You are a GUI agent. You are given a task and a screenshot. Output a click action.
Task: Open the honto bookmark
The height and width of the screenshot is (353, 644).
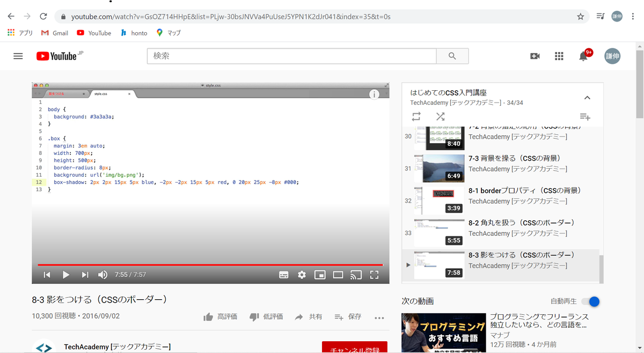[x=134, y=33]
